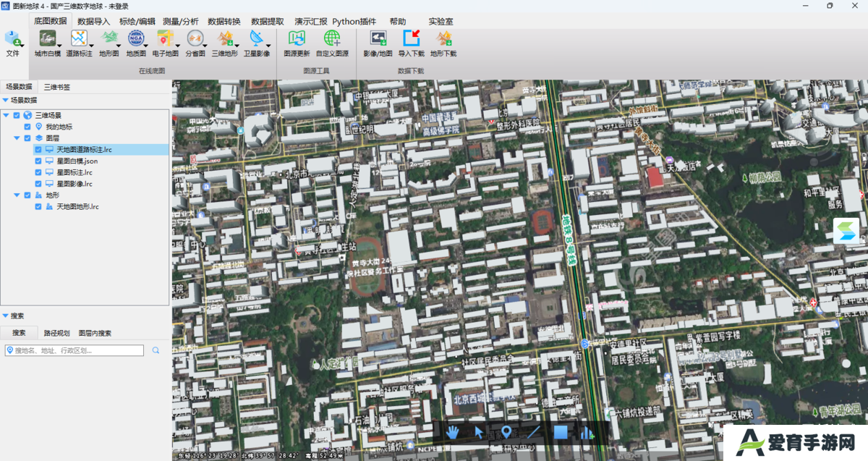
Task: Select the line drawing tool on map toolbar
Action: coord(533,433)
